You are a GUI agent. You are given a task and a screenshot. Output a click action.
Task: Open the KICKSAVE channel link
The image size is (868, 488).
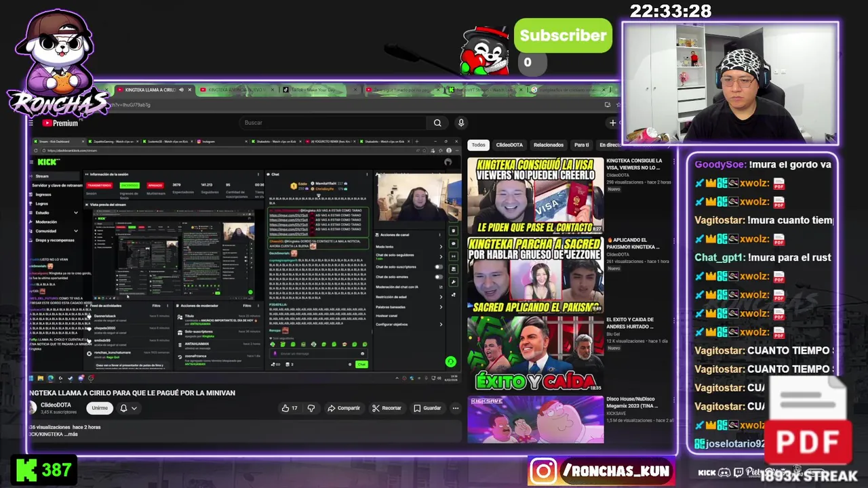(x=616, y=413)
